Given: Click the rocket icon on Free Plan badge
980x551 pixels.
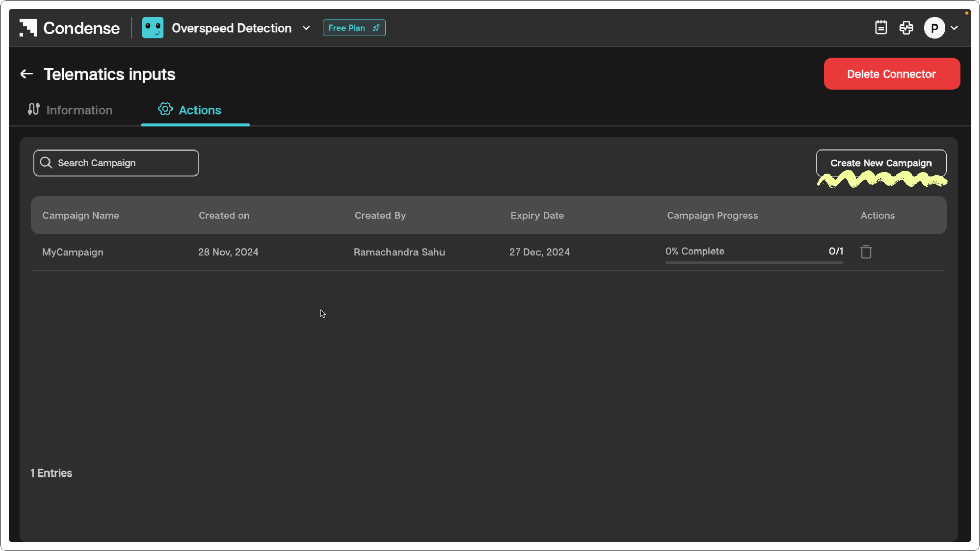Looking at the screenshot, I should [x=376, y=28].
